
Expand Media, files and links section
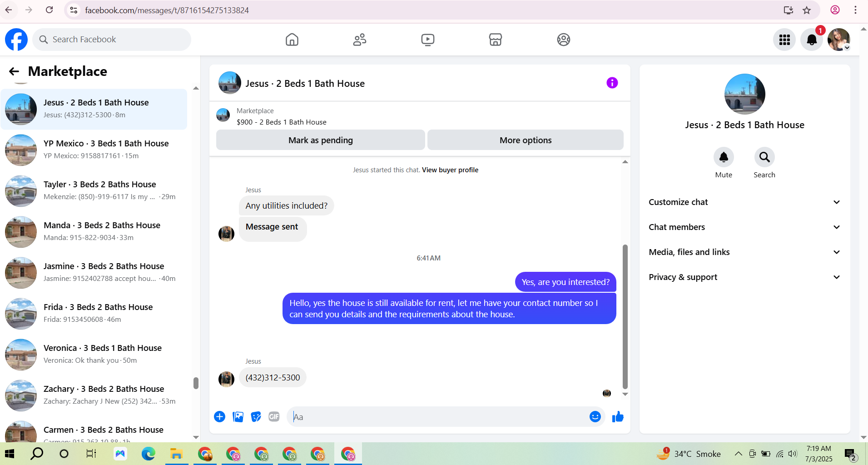coord(744,252)
